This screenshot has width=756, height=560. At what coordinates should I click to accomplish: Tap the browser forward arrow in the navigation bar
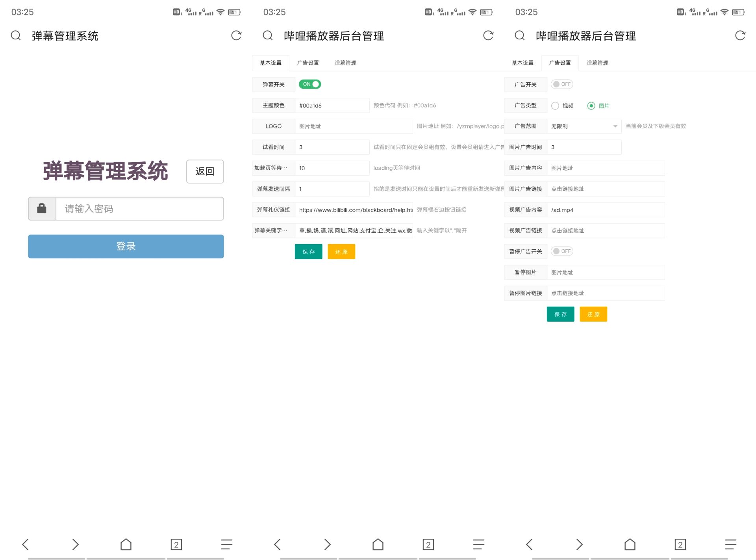(76, 544)
